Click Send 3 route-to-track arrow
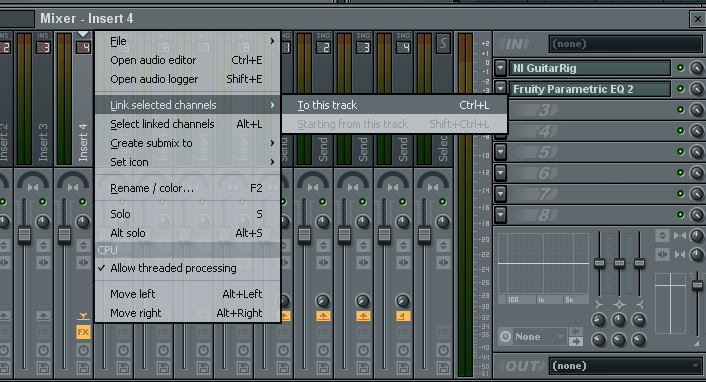The image size is (706, 382). pyautogui.click(x=363, y=316)
